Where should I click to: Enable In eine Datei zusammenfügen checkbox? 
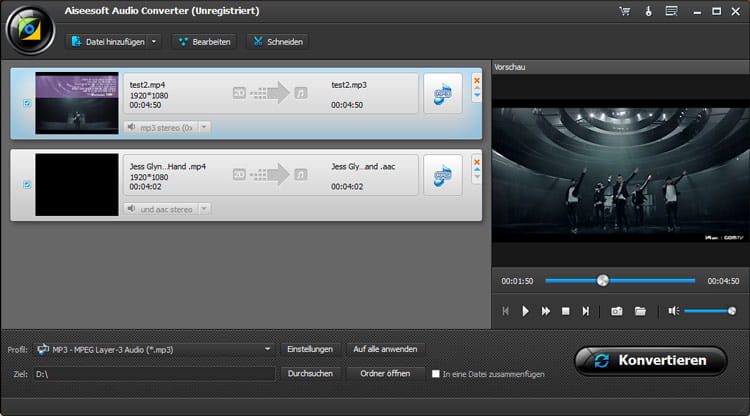click(436, 374)
